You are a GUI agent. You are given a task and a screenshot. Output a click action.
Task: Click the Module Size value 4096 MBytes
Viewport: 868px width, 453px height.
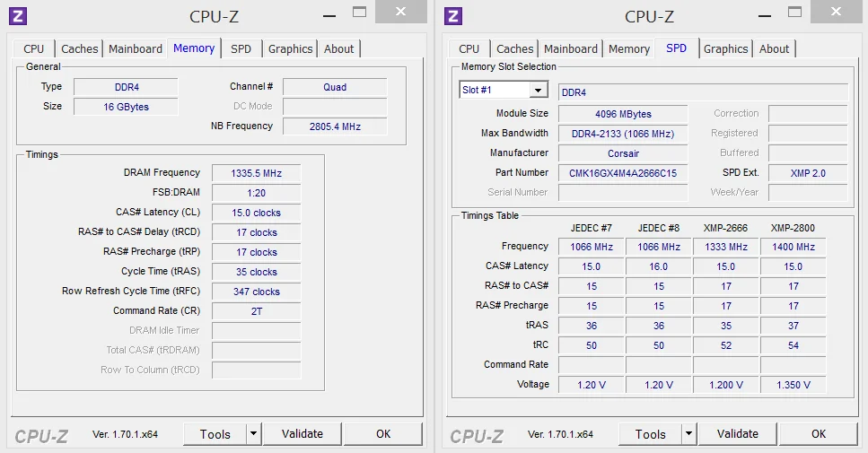click(623, 114)
